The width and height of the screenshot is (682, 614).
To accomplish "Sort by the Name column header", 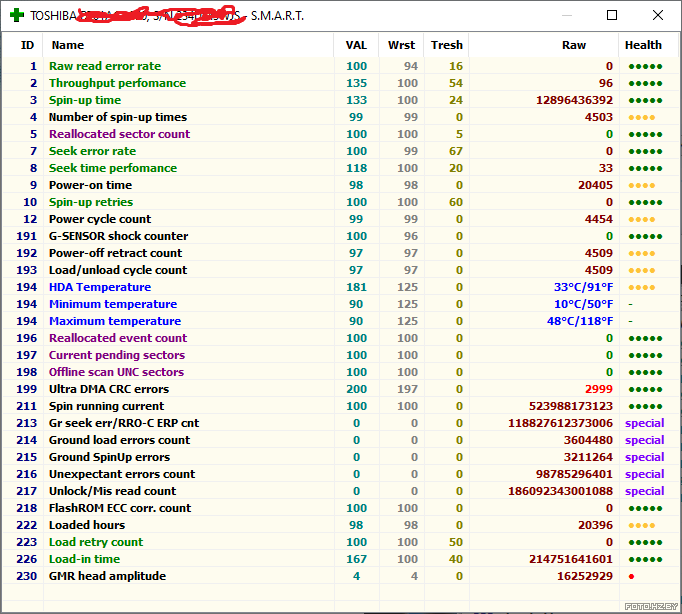I will (x=68, y=45).
